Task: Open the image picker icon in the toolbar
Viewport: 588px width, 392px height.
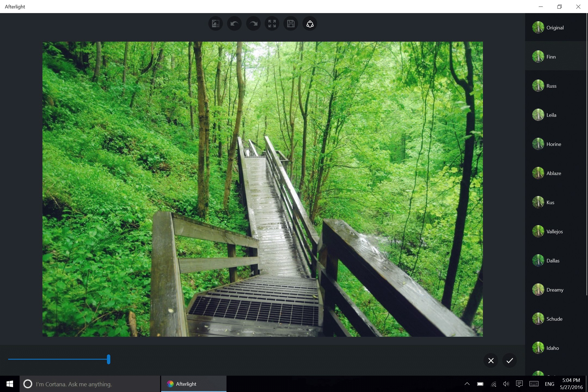Action: pos(215,24)
